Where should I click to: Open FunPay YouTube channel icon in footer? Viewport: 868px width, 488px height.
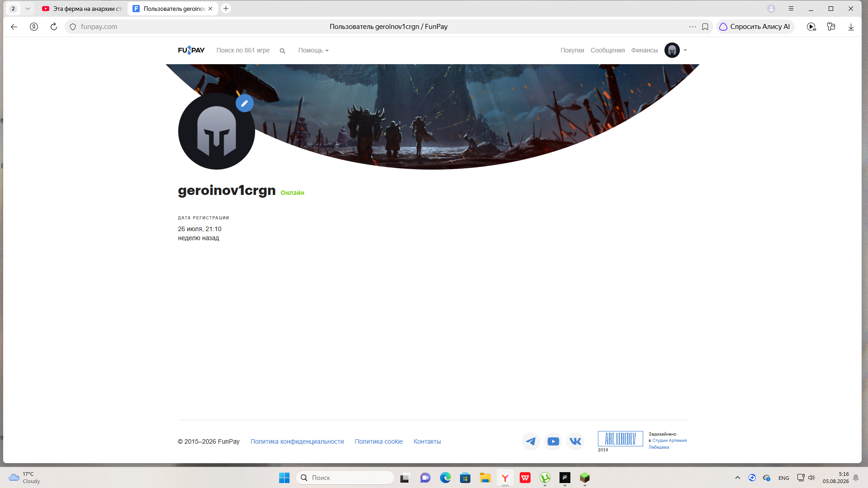pyautogui.click(x=553, y=441)
